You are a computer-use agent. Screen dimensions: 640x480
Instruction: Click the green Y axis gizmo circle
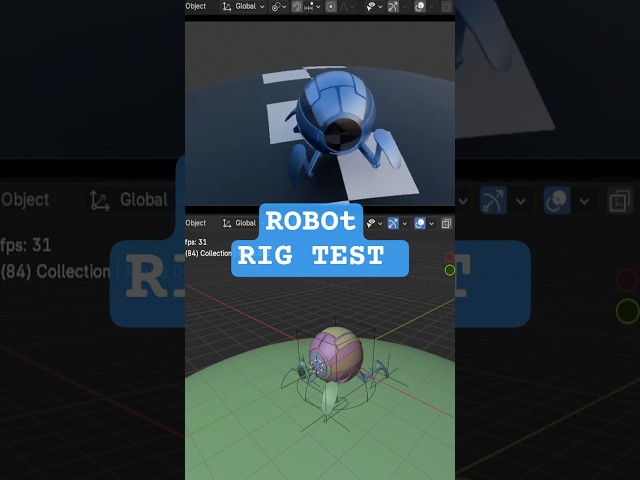[450, 270]
